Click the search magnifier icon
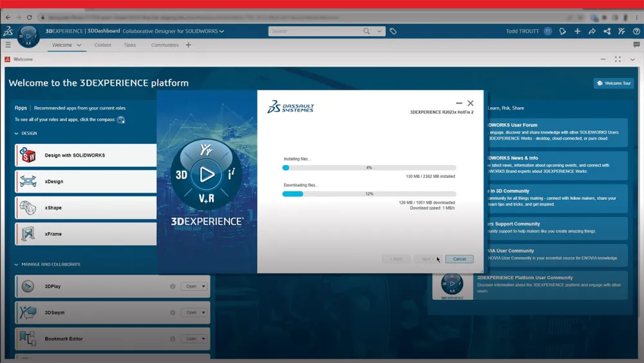The image size is (644, 363). [x=366, y=31]
